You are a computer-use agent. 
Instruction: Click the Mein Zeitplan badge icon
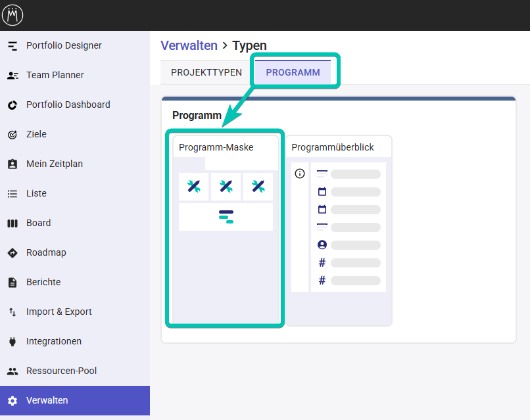click(12, 164)
